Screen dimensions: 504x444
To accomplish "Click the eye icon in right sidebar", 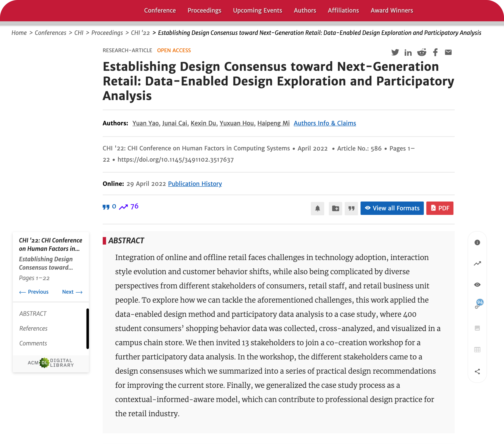I will pos(477,285).
